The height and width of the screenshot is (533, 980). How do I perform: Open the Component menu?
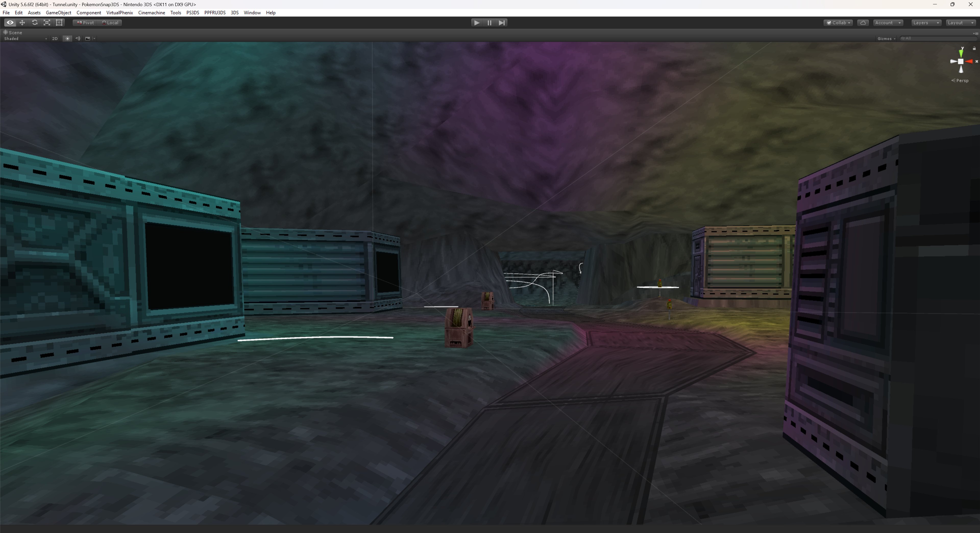(x=89, y=13)
